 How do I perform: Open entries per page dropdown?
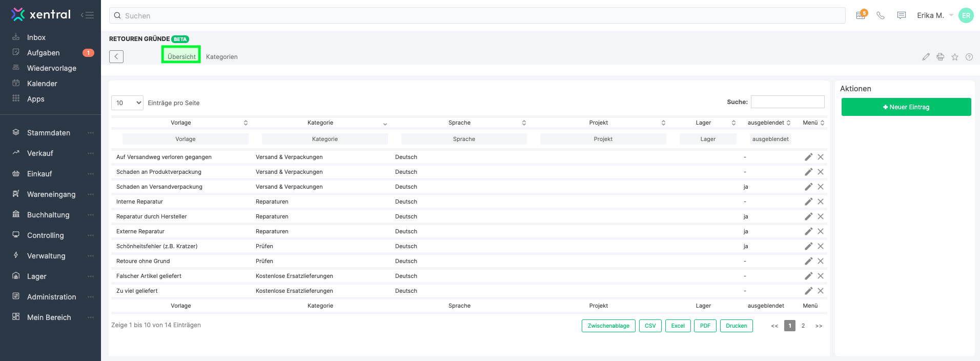pos(127,103)
